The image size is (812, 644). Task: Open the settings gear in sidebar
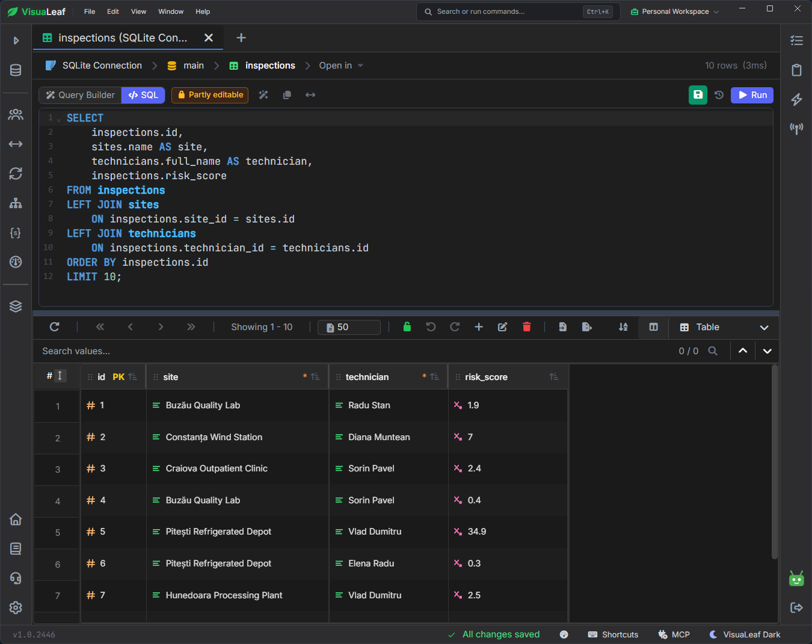coord(16,607)
